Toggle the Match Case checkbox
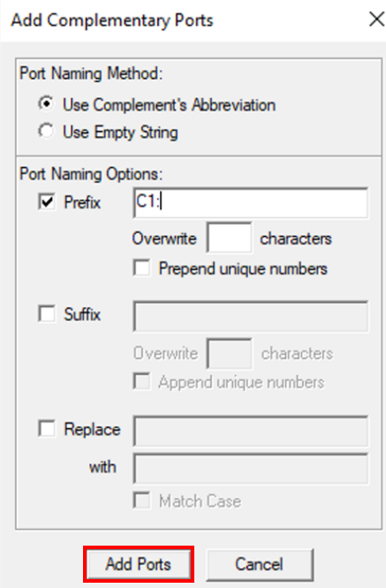 (142, 501)
